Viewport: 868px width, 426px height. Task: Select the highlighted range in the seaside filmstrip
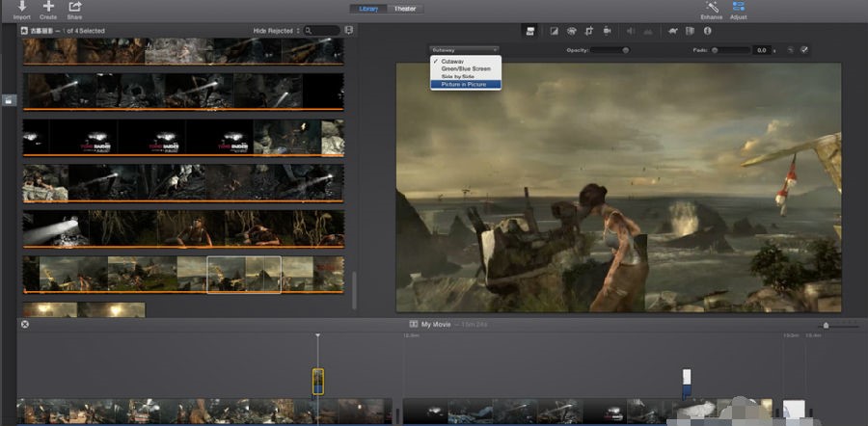[244, 274]
